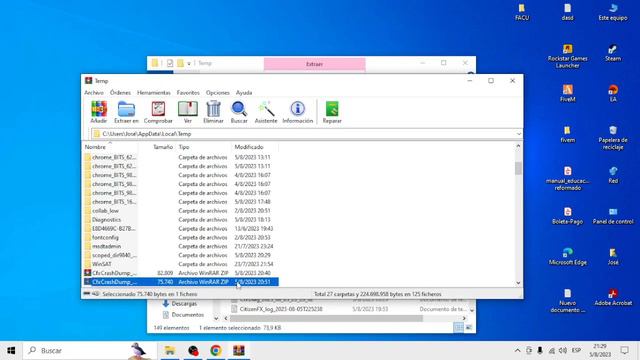Click the Buscar magnifier icon in WinRAR
This screenshot has height=360, width=640.
(239, 112)
